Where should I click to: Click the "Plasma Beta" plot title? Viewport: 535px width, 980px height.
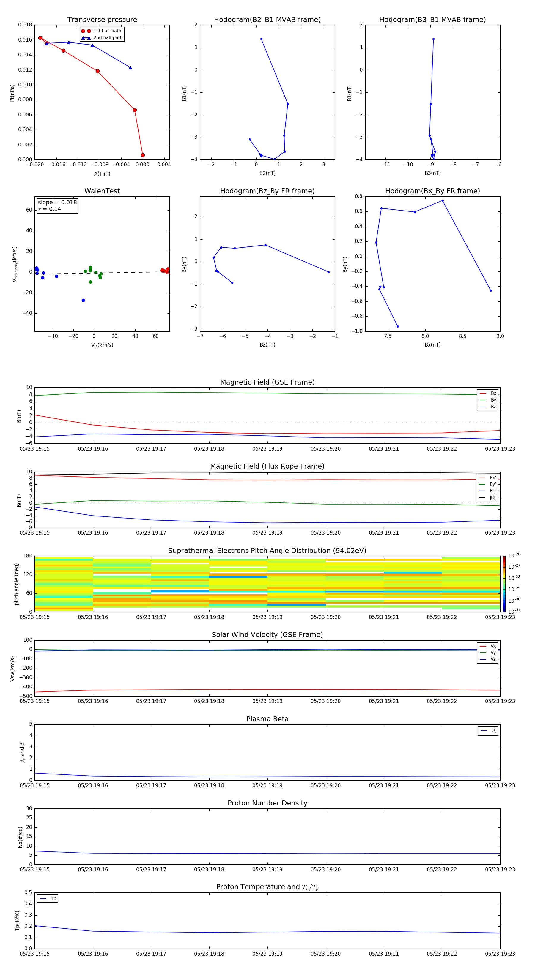coord(267,719)
